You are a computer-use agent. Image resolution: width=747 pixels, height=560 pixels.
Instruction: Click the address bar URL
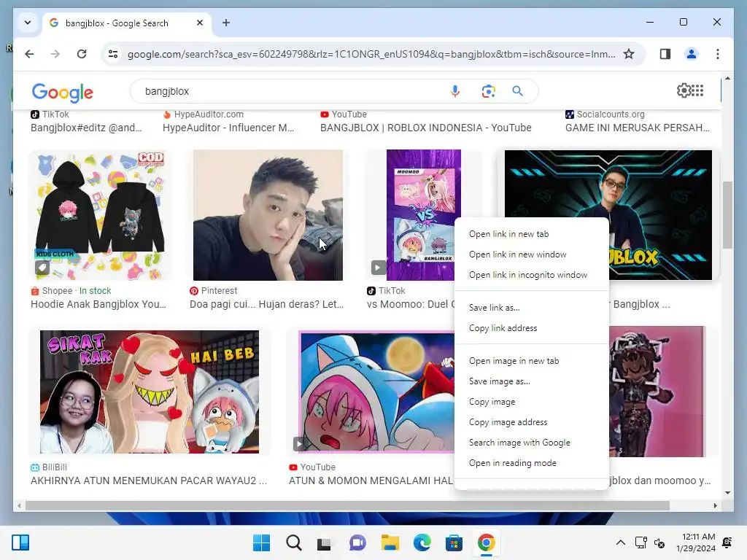371,54
